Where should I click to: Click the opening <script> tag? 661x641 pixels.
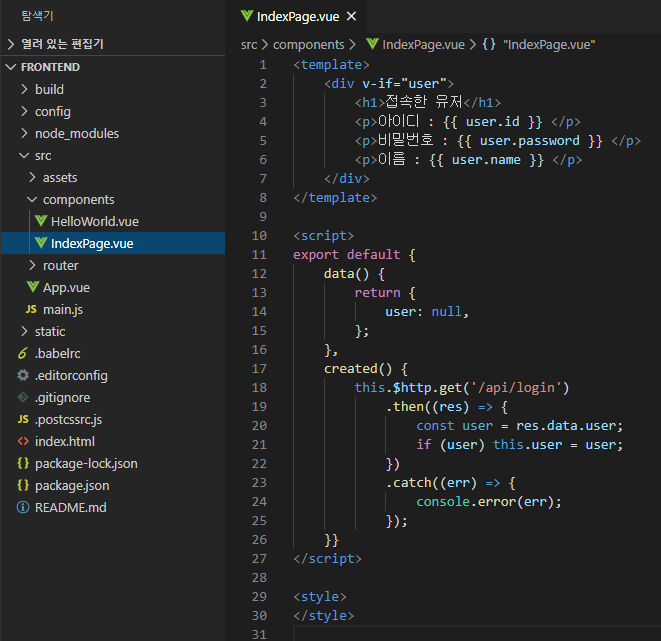323,236
